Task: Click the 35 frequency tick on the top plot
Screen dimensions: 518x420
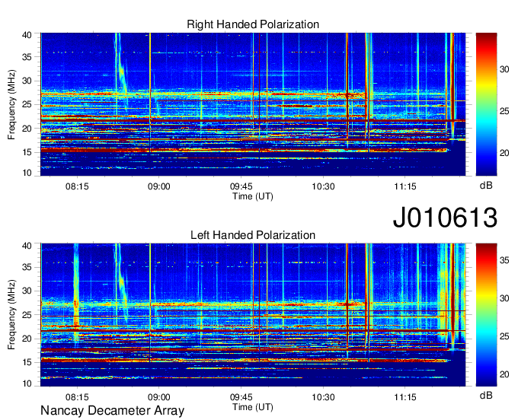Action: 27,57
